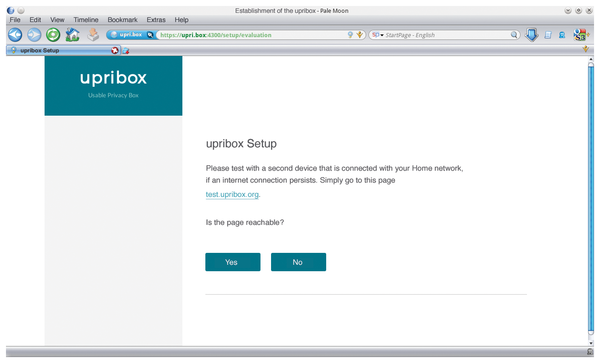Viewport: 600px width, 363px height.
Task: Click the upribox logo banner
Action: point(113,86)
